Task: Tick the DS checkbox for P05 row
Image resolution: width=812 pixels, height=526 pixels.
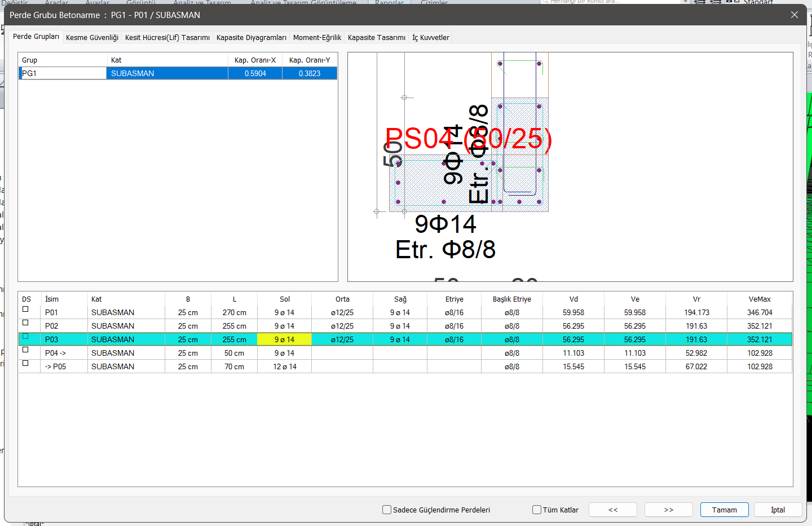Action: [25, 364]
